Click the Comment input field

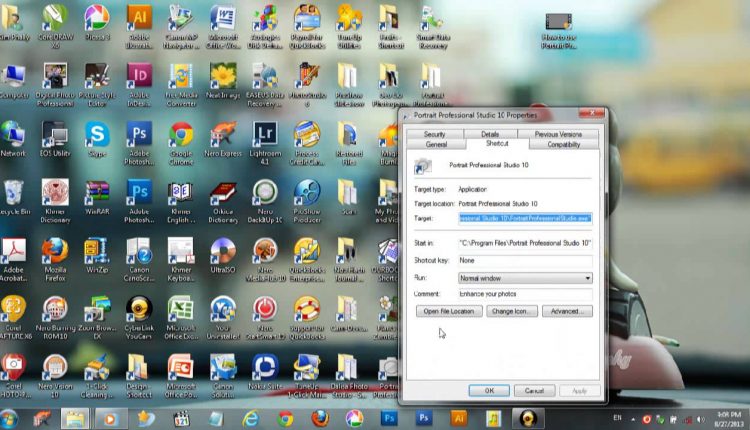click(x=525, y=294)
